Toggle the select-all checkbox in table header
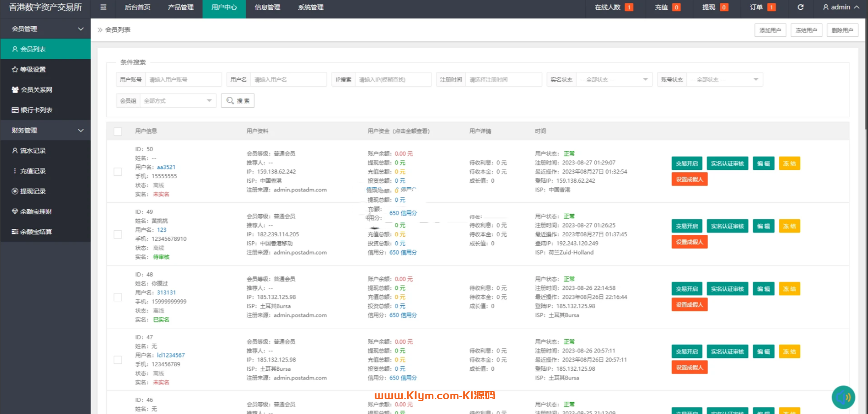Screen dimensions: 868x414 118,131
